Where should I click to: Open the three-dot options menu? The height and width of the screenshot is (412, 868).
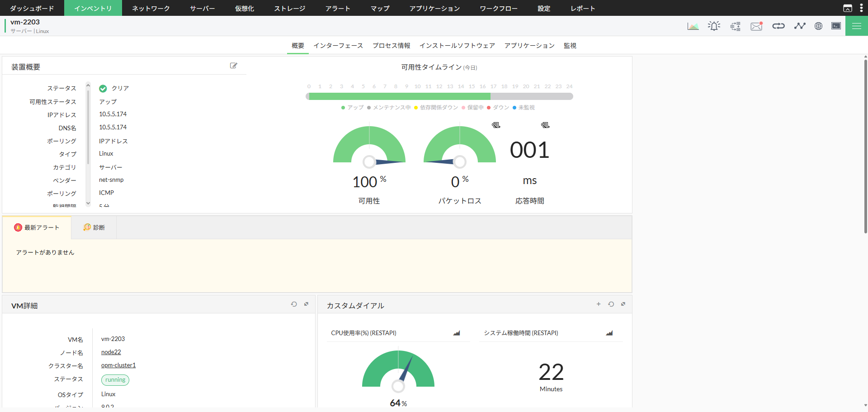coord(861,8)
